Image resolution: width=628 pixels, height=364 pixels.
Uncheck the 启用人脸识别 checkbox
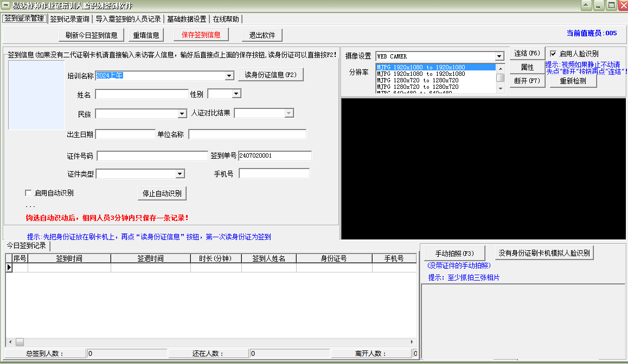click(x=553, y=54)
